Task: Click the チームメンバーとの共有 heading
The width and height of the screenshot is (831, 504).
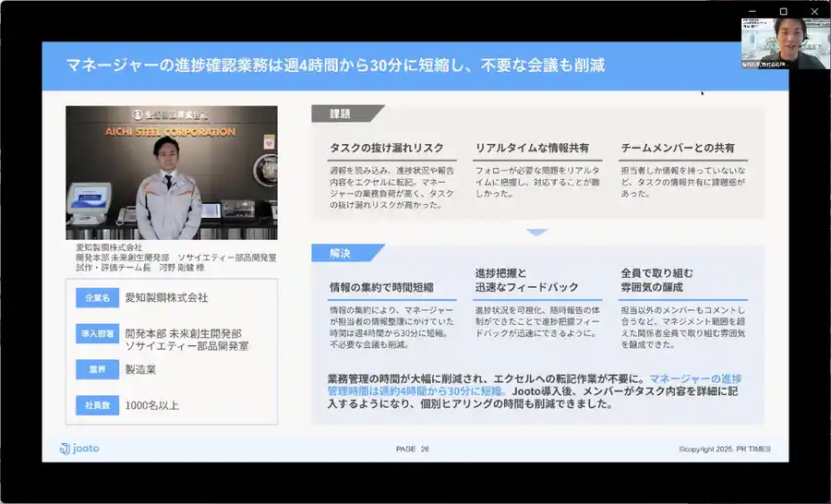Action: click(x=678, y=148)
